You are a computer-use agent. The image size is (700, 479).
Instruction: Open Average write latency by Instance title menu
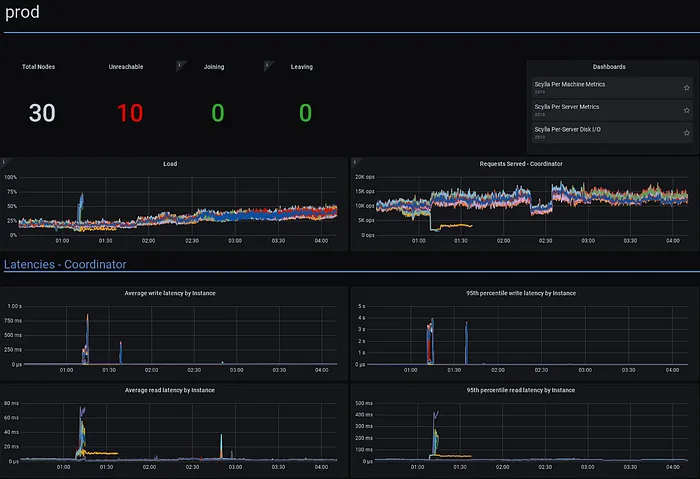coord(170,293)
